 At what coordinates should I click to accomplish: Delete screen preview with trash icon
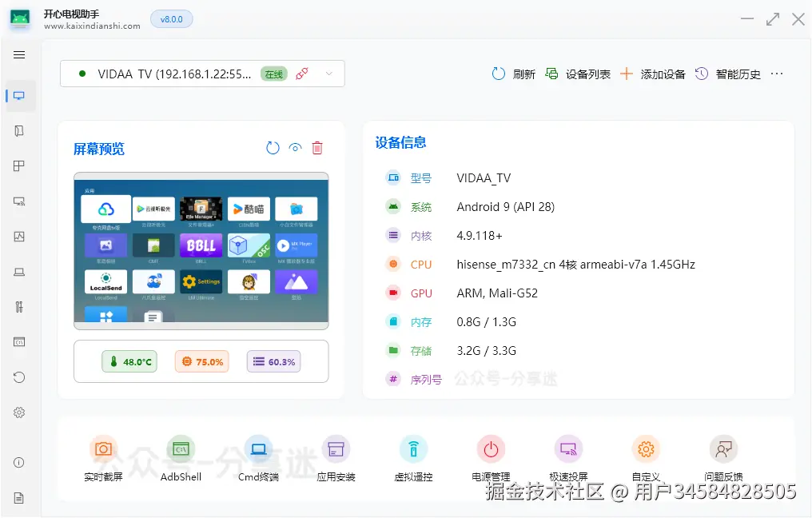click(x=317, y=148)
